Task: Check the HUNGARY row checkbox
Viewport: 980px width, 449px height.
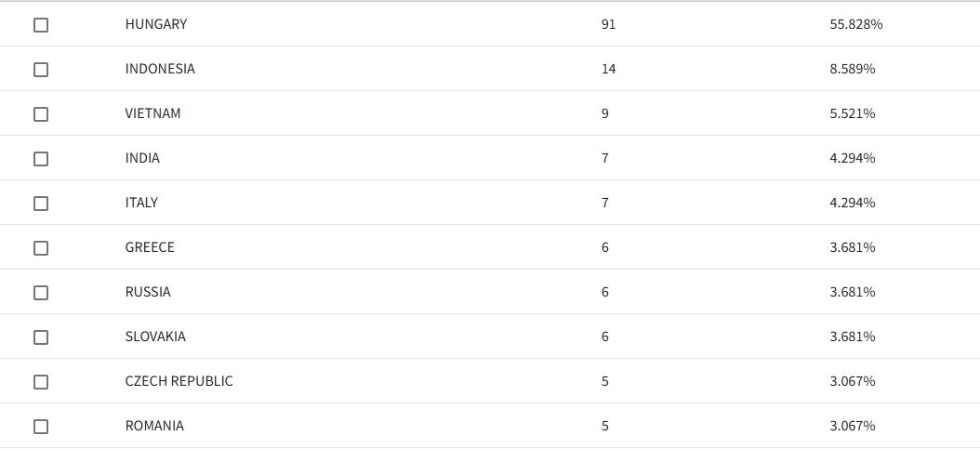Action: pos(41,25)
